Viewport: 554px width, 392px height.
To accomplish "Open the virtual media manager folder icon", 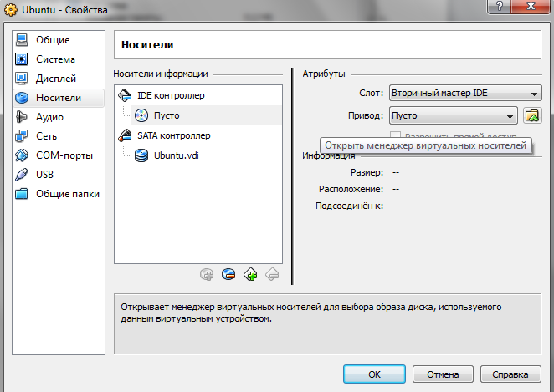I will click(x=532, y=115).
